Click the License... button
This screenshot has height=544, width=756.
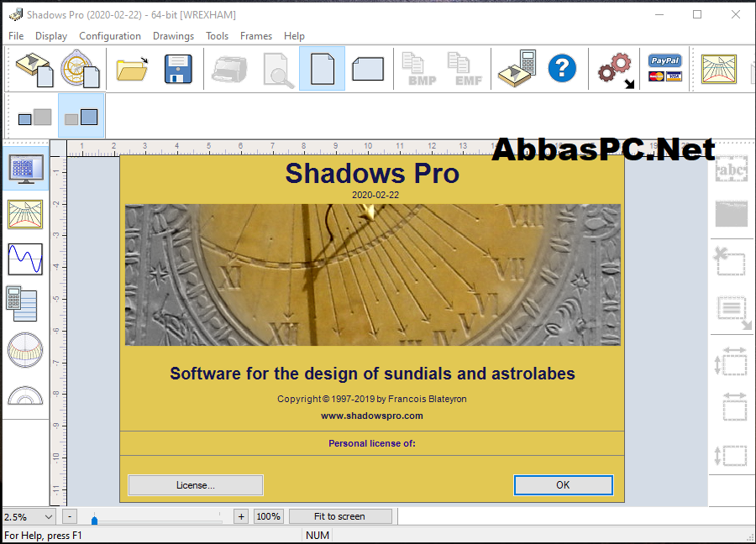(196, 485)
